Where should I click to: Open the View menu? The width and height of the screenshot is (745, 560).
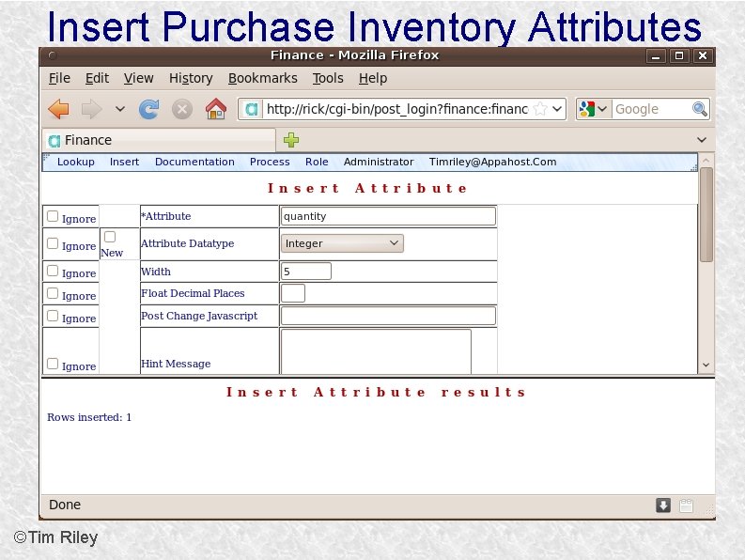[139, 78]
